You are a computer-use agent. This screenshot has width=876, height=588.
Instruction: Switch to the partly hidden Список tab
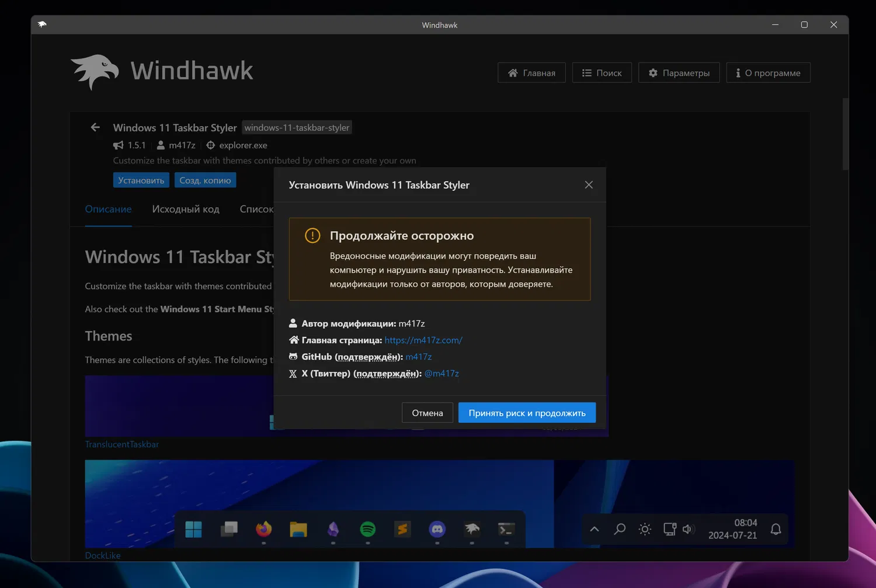(256, 209)
